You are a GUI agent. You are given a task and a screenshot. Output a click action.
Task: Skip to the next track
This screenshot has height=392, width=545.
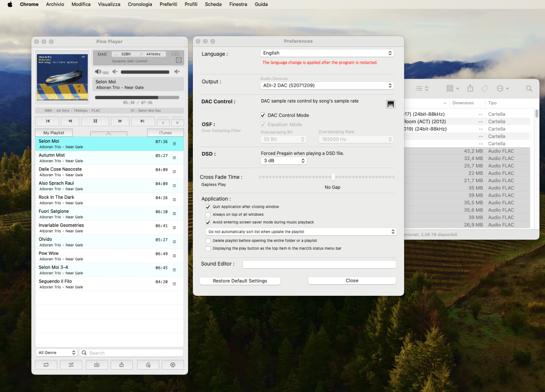[143, 121]
